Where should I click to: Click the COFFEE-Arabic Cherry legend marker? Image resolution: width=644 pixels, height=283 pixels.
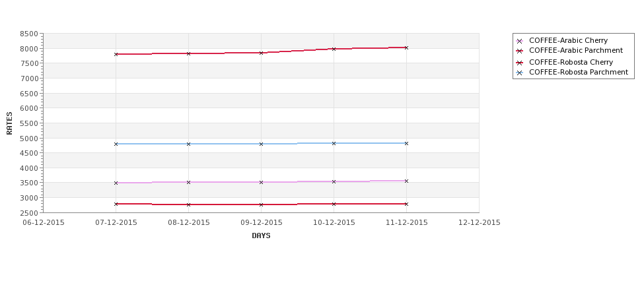pos(519,41)
